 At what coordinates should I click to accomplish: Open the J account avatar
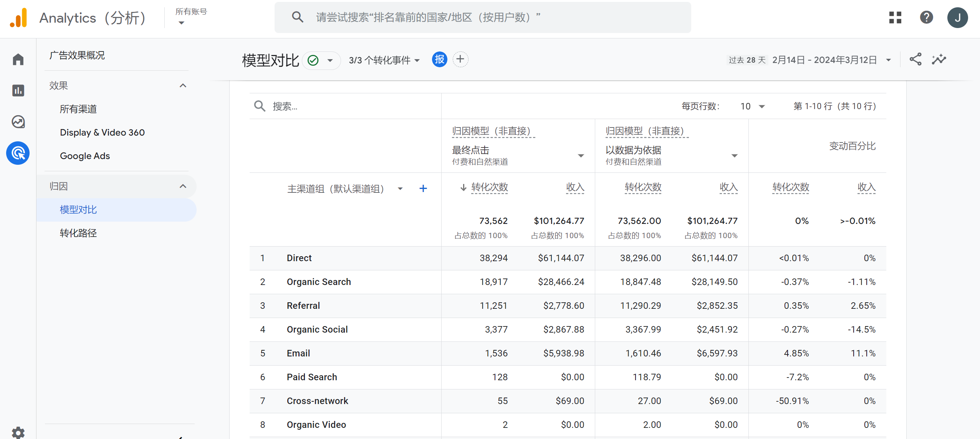pyautogui.click(x=957, y=18)
